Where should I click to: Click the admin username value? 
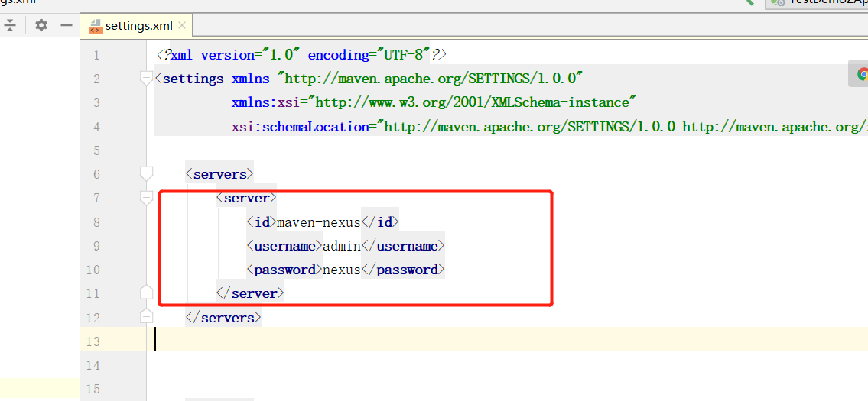click(x=342, y=246)
